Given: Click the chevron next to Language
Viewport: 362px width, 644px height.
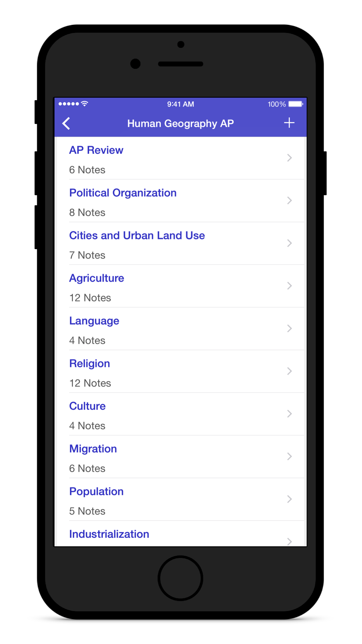Looking at the screenshot, I should point(289,328).
